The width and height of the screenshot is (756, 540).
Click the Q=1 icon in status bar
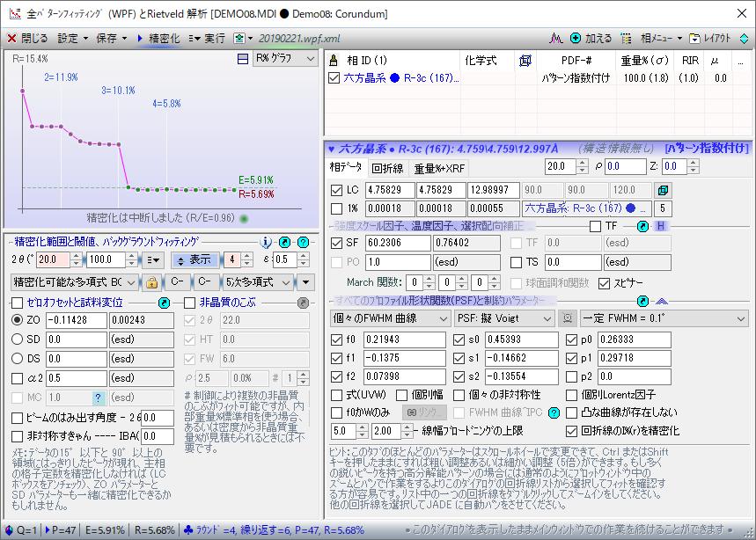(x=9, y=529)
